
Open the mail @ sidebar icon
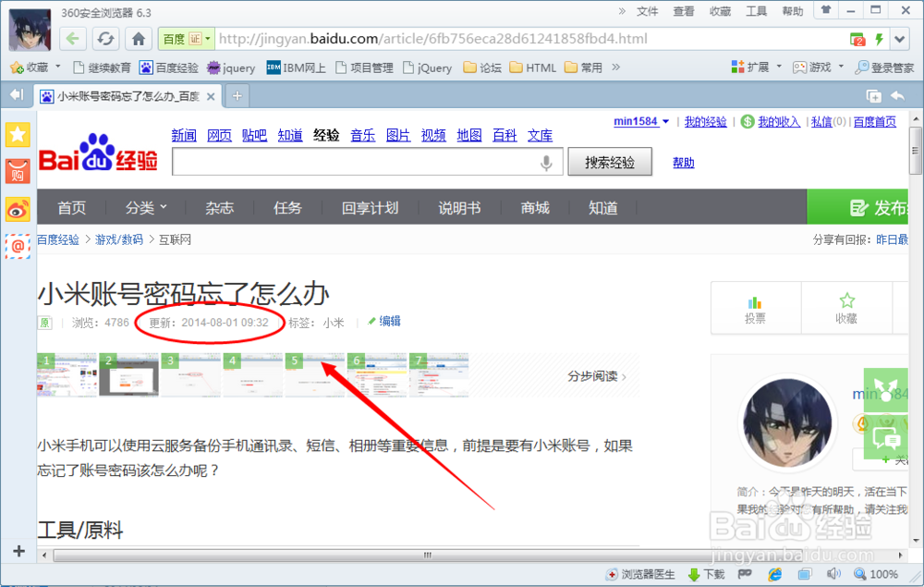(18, 246)
